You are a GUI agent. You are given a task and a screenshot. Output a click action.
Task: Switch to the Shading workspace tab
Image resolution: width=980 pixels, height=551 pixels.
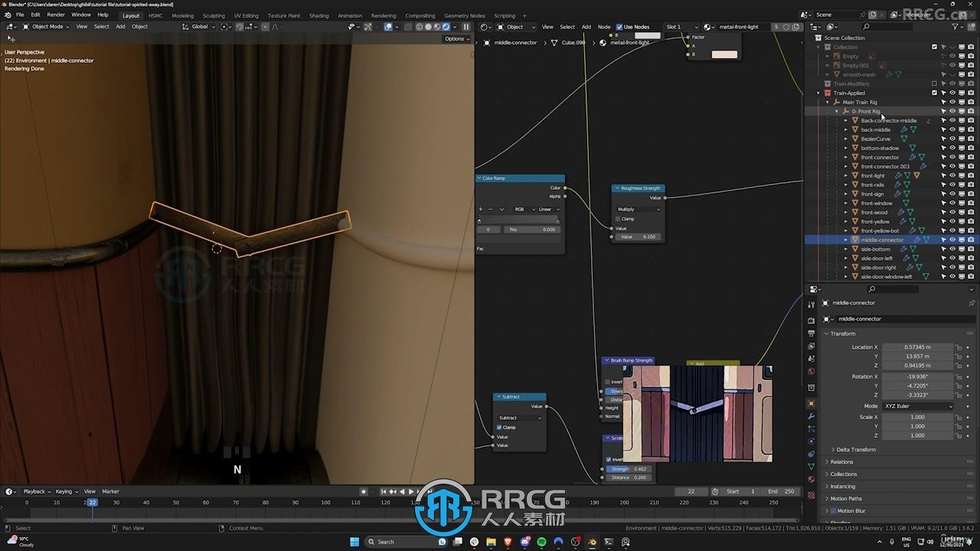pos(319,15)
